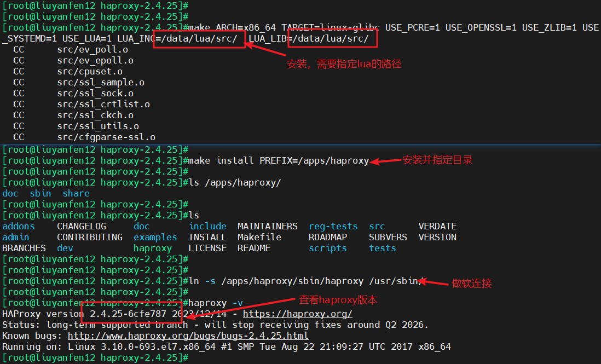Click the scripts directory name

[x=328, y=249]
